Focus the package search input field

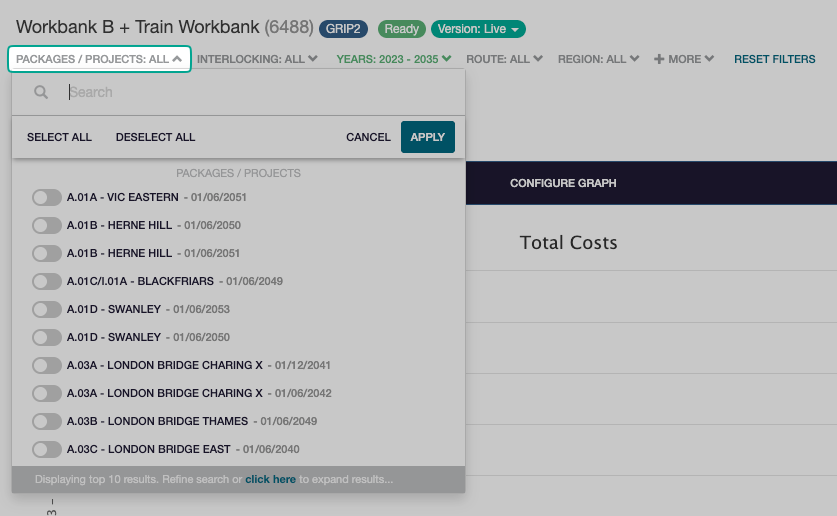(260, 92)
